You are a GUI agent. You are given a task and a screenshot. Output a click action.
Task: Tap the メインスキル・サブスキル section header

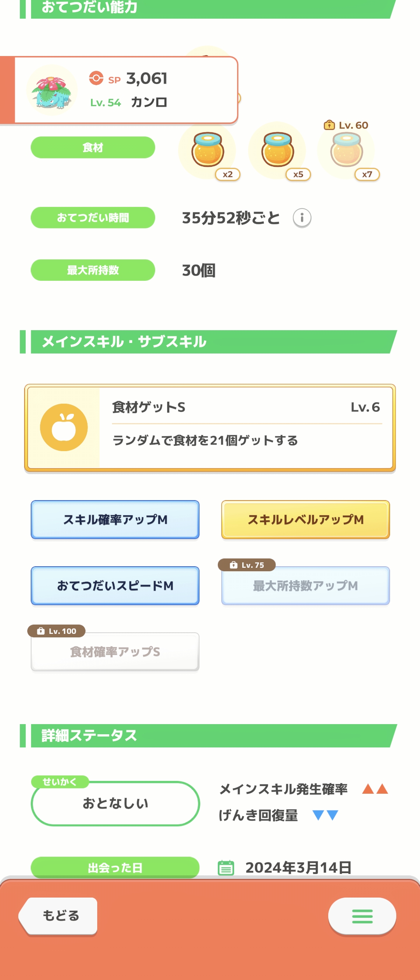208,342
